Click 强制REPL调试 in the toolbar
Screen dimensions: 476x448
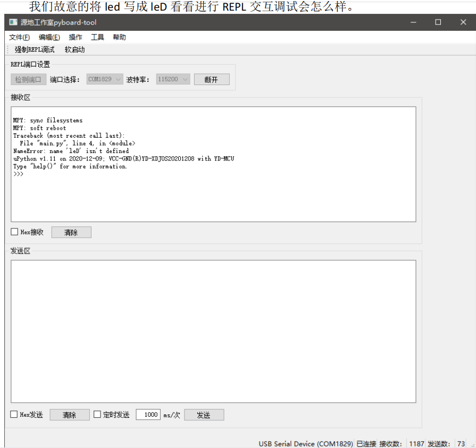pyautogui.click(x=35, y=50)
